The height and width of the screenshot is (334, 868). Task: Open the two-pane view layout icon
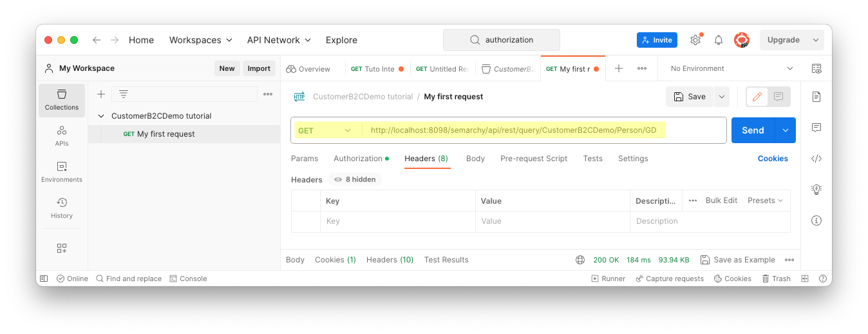point(805,279)
